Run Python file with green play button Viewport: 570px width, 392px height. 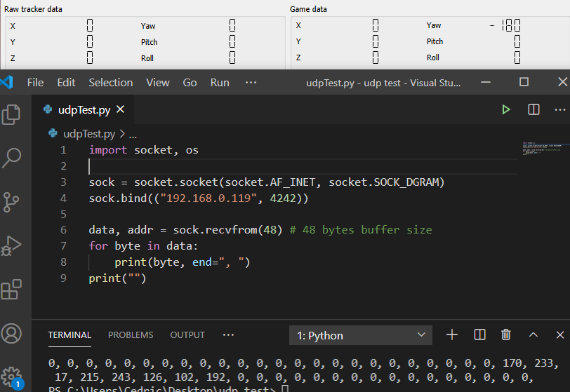click(x=506, y=109)
